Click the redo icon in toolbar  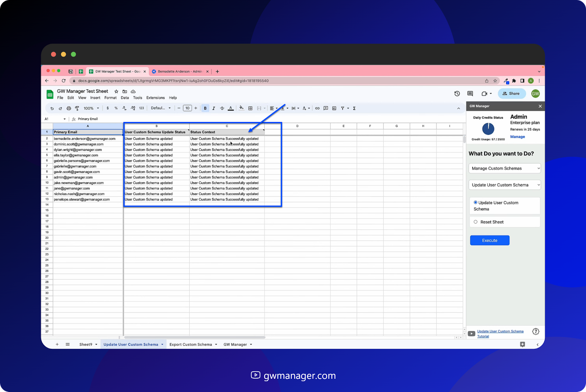(60, 108)
